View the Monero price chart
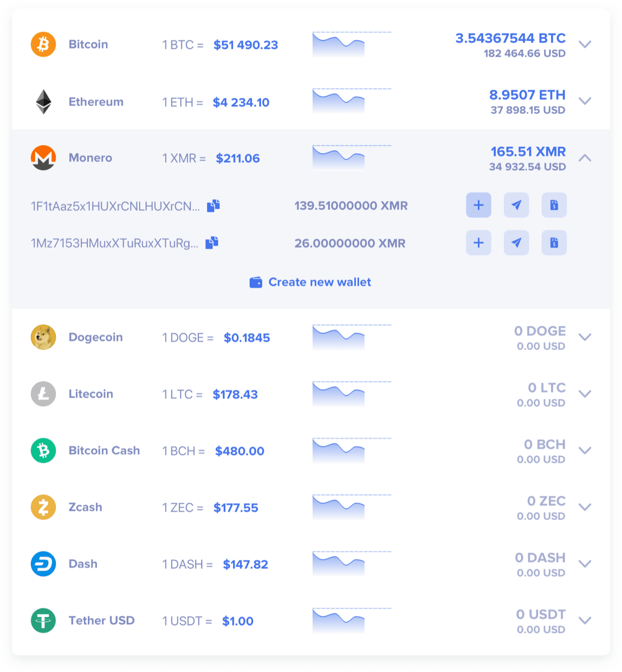The image size is (622, 672). 352,158
